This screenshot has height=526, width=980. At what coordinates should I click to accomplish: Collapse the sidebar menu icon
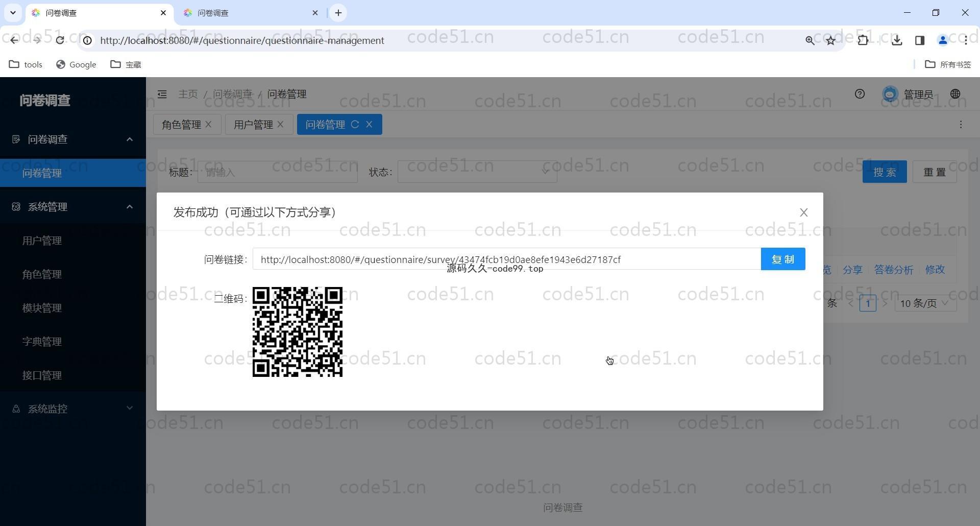(x=162, y=94)
